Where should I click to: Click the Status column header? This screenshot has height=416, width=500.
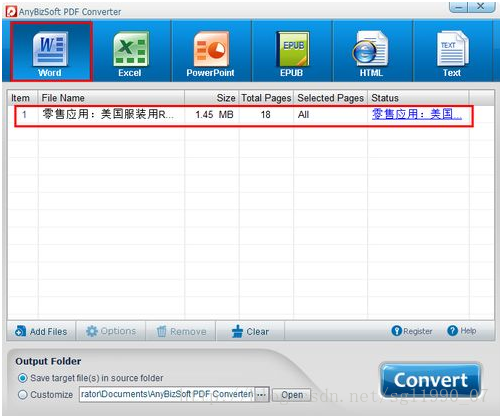click(418, 98)
